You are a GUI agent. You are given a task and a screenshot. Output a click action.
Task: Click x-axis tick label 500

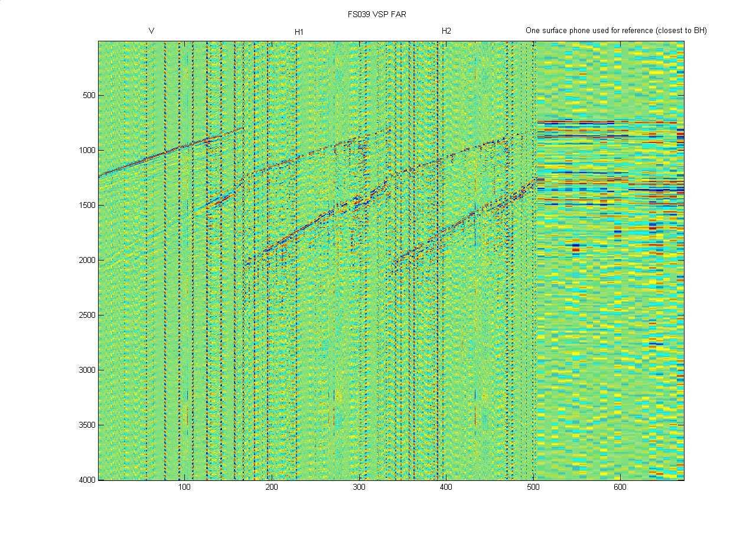[x=533, y=487]
